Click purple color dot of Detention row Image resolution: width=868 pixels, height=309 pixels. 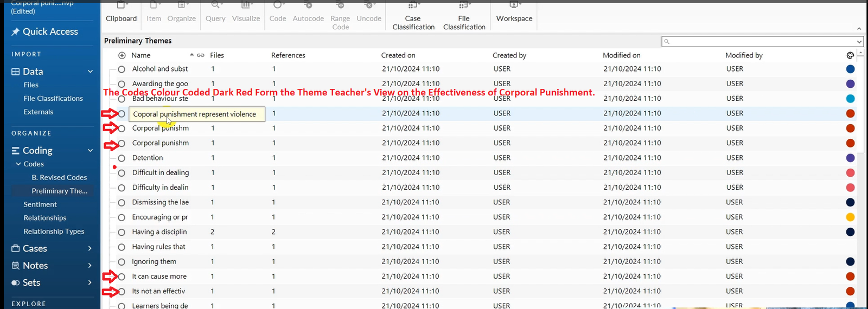click(x=850, y=158)
